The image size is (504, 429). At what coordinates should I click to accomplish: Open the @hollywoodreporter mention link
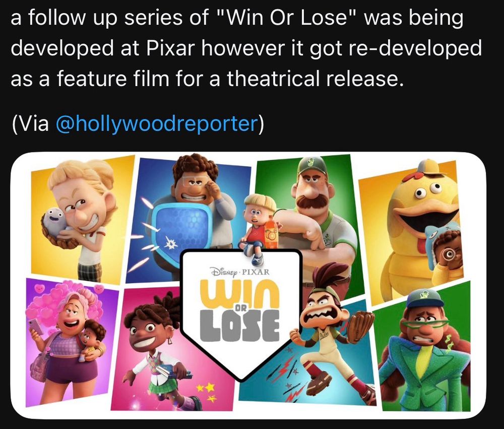tap(157, 124)
